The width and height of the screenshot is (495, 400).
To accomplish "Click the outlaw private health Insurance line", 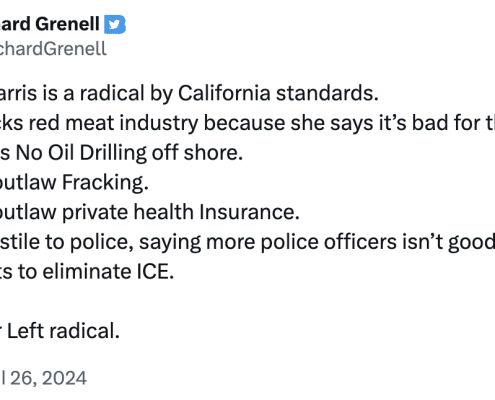I will click(150, 212).
